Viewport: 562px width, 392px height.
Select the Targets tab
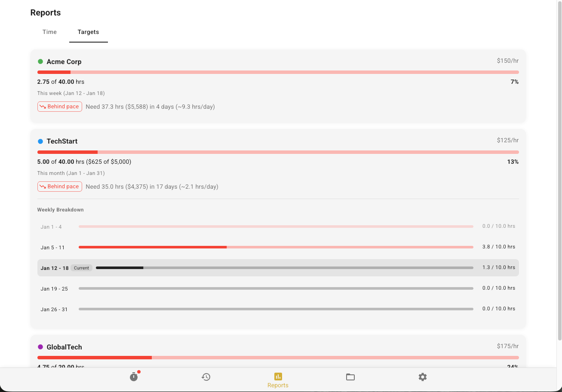[88, 32]
